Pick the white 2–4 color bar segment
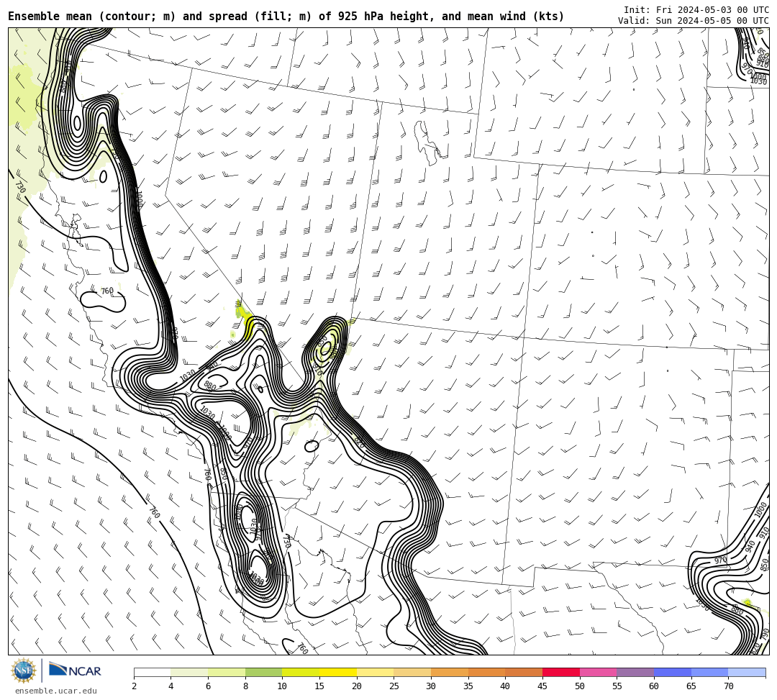This screenshot has height=700, width=777. click(x=152, y=672)
